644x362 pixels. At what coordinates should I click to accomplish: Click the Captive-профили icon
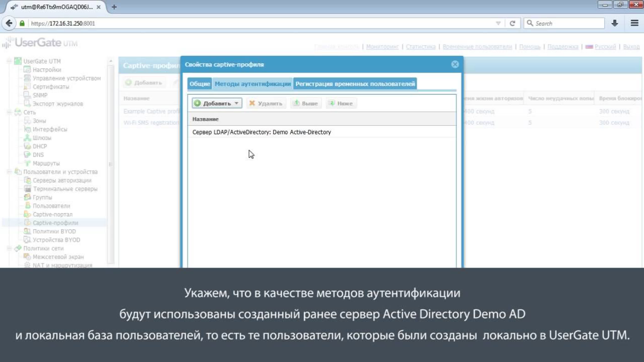[x=27, y=223]
